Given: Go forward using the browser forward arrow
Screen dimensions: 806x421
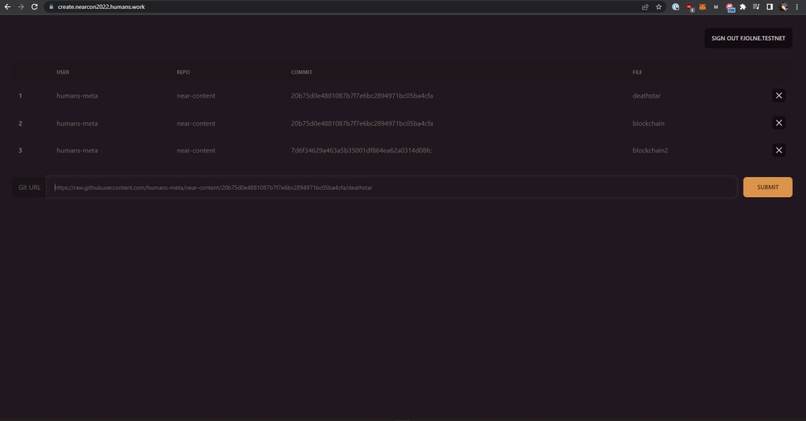Looking at the screenshot, I should pos(21,7).
